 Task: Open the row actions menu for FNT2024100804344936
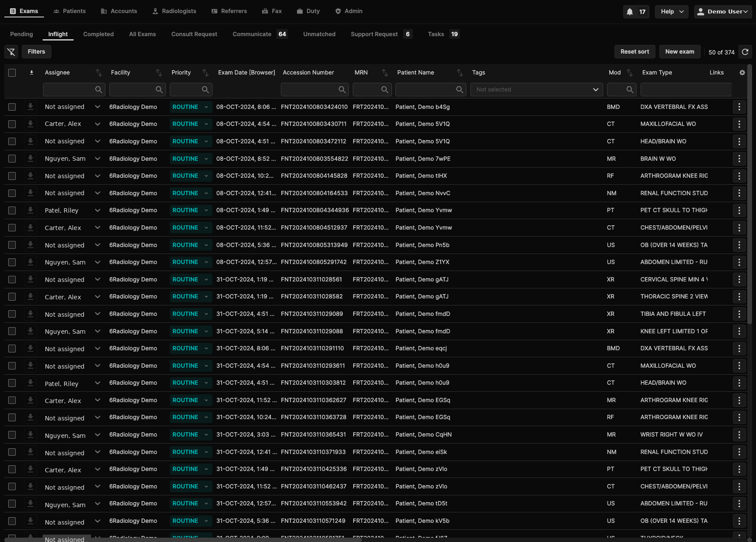click(x=739, y=210)
